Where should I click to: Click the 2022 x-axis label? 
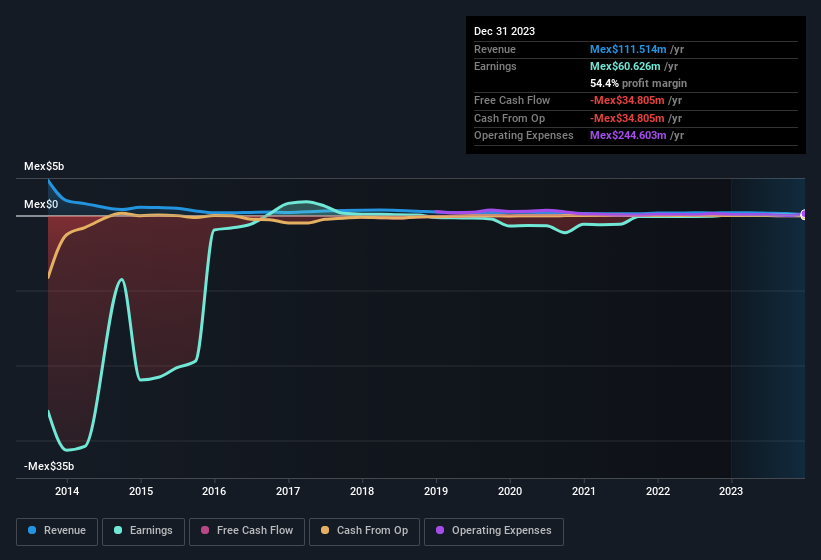(x=658, y=491)
